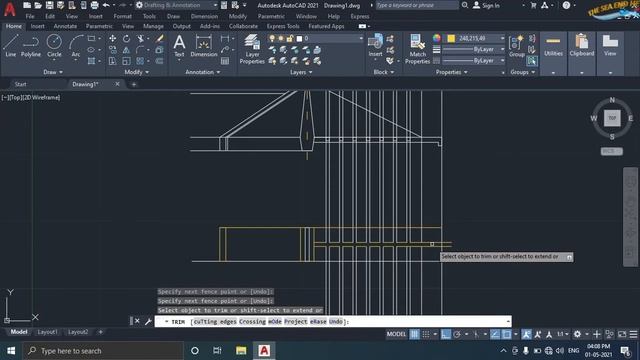Expand the Draw panel

coord(53,72)
